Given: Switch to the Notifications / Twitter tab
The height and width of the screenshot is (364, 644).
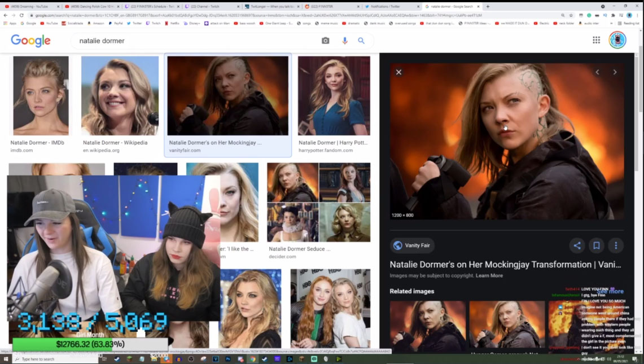Looking at the screenshot, I should click(x=392, y=7).
